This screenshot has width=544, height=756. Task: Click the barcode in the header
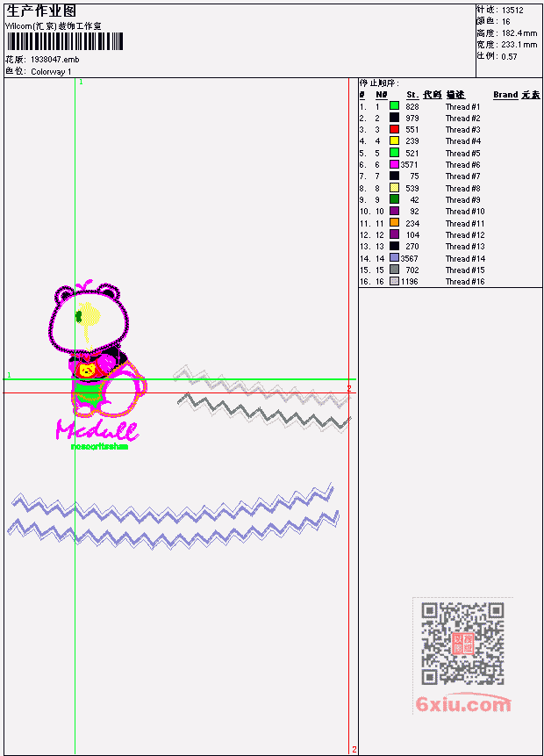click(65, 41)
